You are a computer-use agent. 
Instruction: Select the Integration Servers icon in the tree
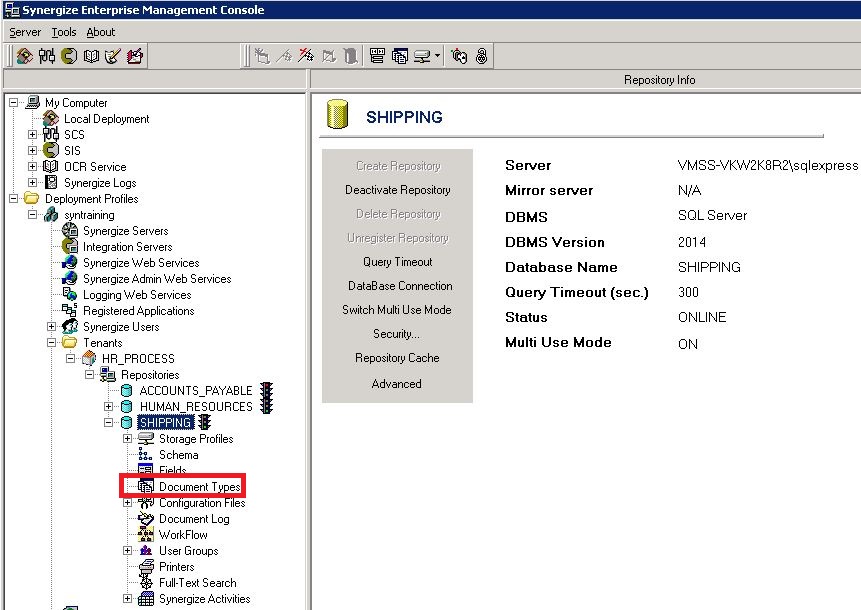[x=70, y=247]
